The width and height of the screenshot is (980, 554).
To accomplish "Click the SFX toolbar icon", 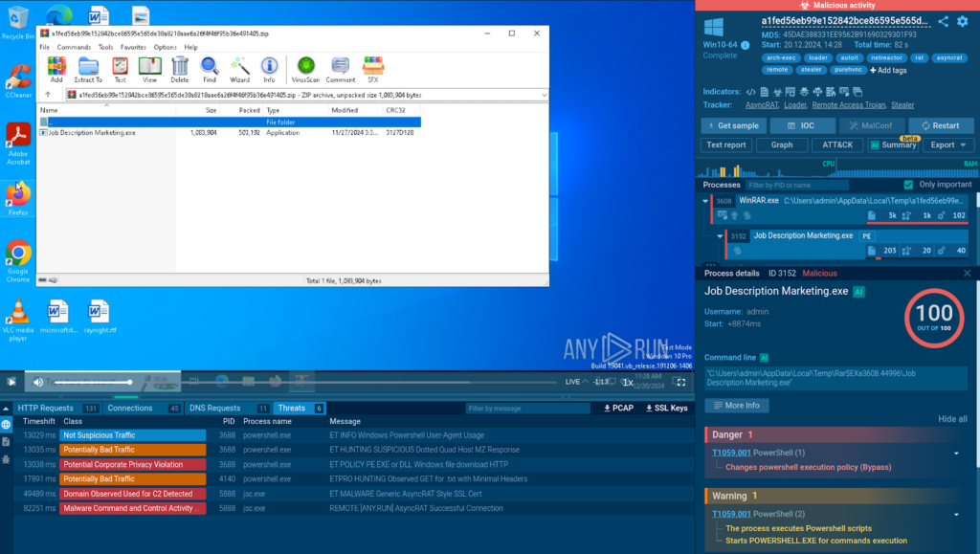I will 373,69.
